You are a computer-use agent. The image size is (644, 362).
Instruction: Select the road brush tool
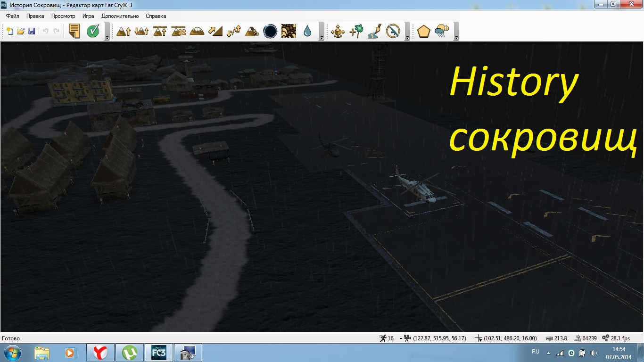[x=375, y=31]
